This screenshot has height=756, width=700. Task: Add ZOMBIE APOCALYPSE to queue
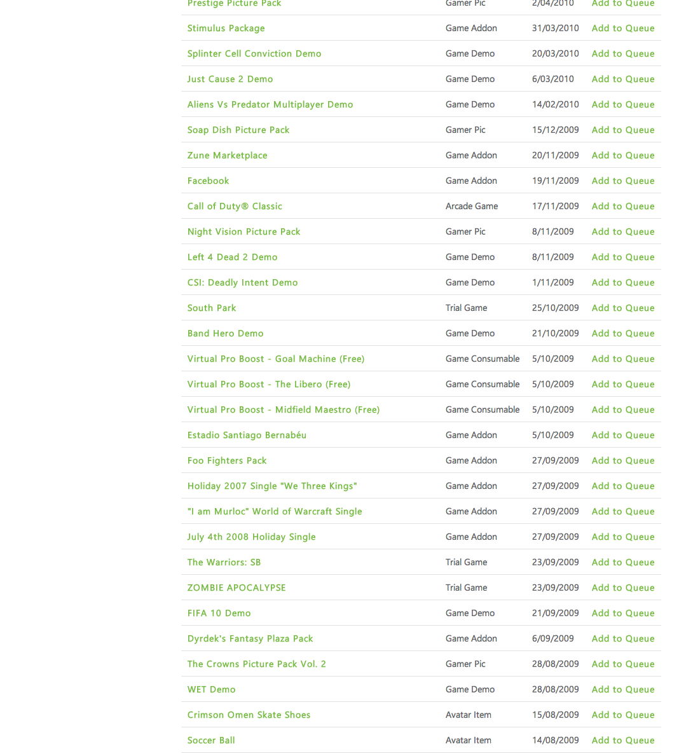tap(623, 588)
